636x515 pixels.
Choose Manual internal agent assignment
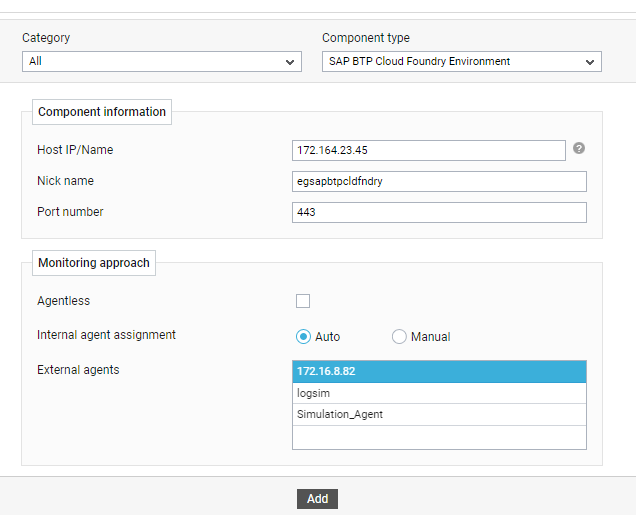399,337
